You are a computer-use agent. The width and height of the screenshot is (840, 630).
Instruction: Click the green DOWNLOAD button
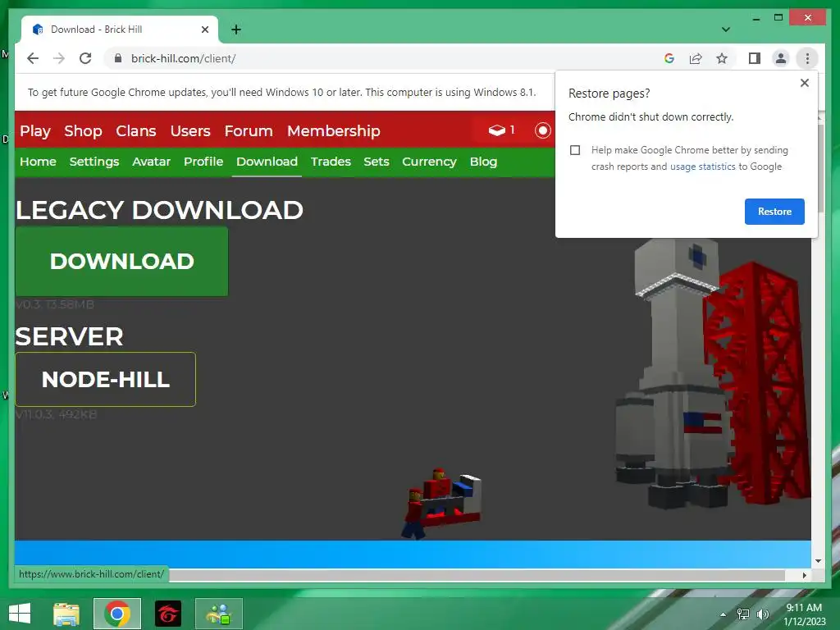click(121, 262)
